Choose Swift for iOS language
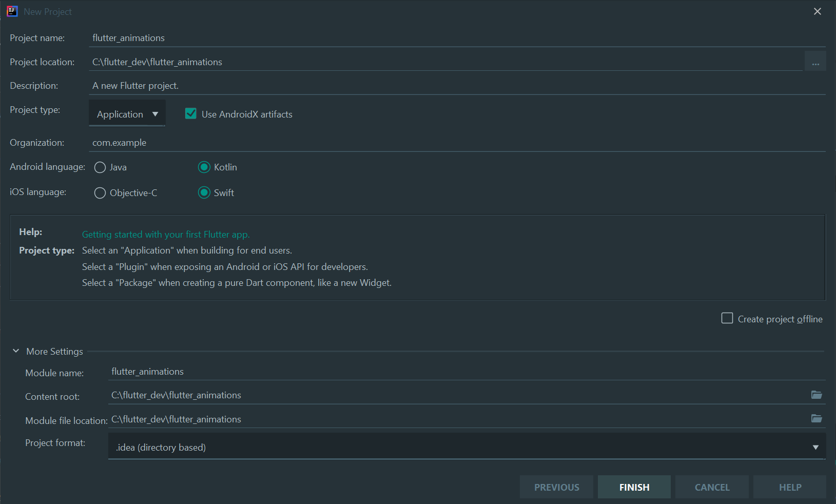This screenshot has height=504, width=836. tap(204, 192)
